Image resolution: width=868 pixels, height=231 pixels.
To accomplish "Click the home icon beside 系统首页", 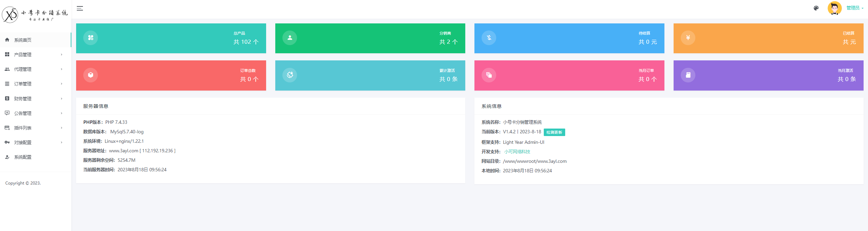I will pyautogui.click(x=7, y=40).
